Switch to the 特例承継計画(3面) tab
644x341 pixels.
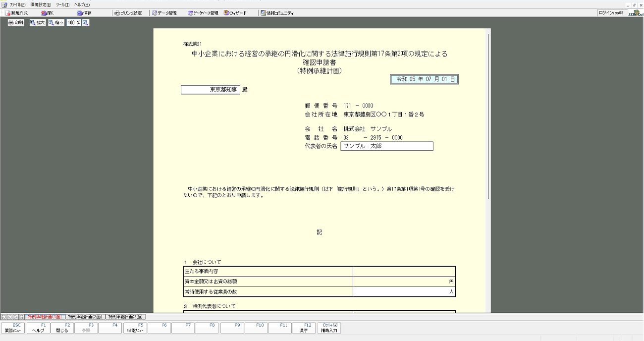pyautogui.click(x=125, y=316)
